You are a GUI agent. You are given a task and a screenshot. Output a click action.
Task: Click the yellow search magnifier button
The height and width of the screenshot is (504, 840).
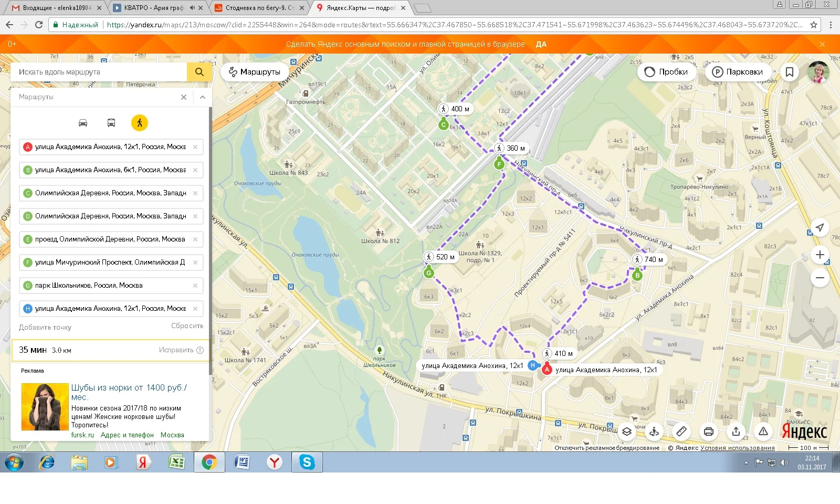click(x=199, y=72)
